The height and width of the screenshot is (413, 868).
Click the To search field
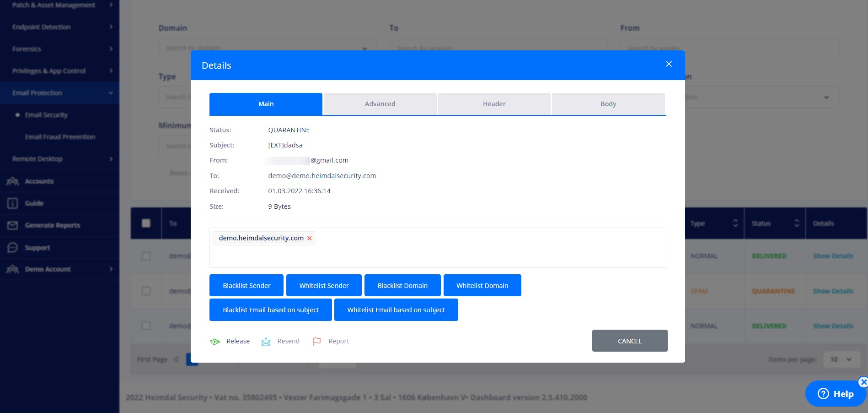coord(498,48)
